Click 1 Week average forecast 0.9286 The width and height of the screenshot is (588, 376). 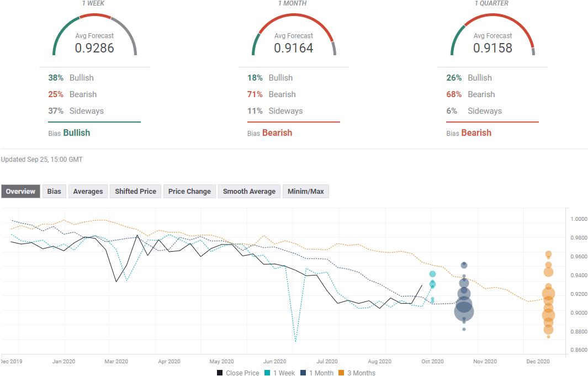coord(94,48)
